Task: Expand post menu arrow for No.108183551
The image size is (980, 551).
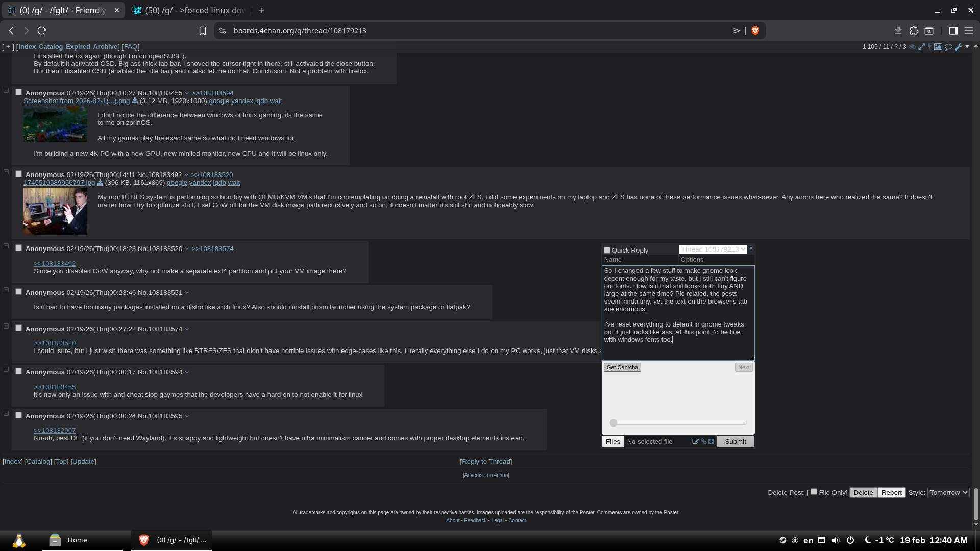Action: click(187, 293)
